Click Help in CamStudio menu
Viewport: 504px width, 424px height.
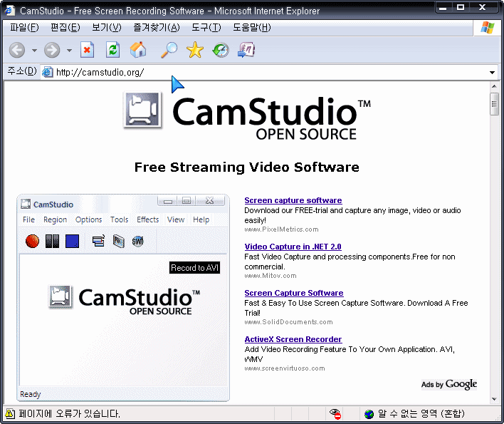[201, 219]
